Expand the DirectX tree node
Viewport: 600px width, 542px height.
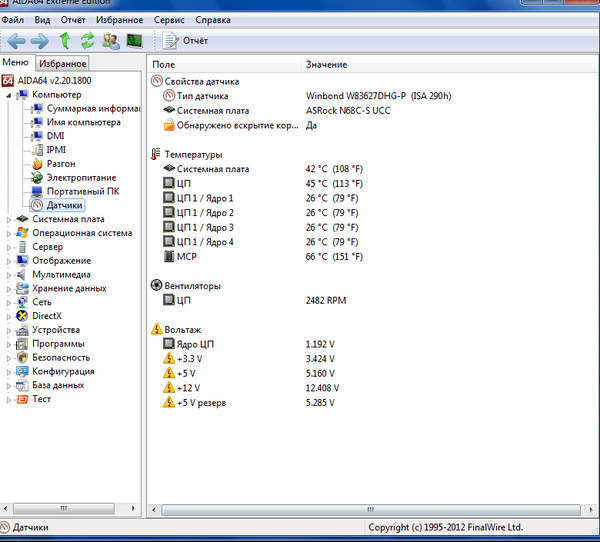(8, 316)
